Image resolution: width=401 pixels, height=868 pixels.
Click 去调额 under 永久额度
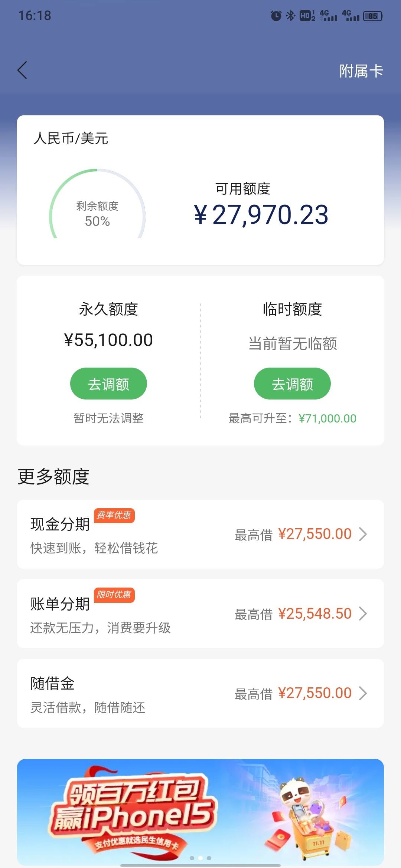coord(108,384)
